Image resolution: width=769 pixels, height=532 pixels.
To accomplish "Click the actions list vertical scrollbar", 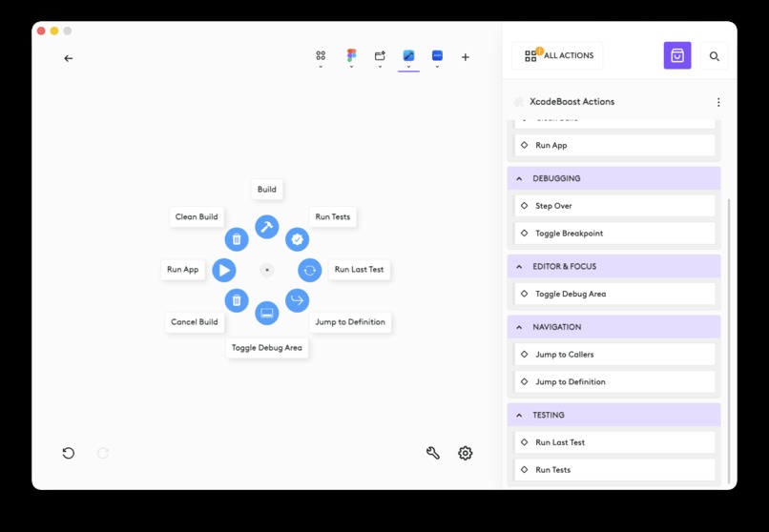I will point(729,340).
